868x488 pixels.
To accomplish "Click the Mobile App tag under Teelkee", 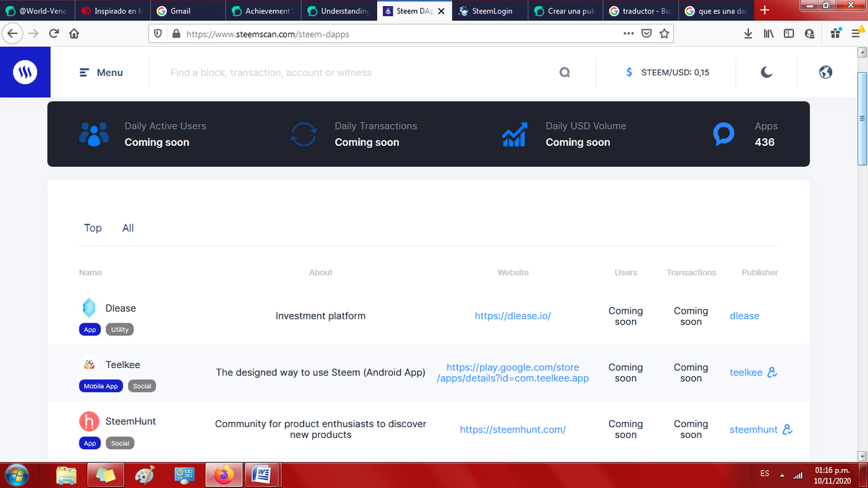I will coord(100,386).
